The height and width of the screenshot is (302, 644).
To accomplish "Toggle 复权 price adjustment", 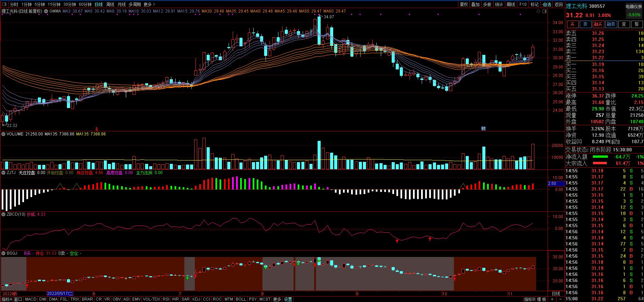I will click(x=464, y=4).
